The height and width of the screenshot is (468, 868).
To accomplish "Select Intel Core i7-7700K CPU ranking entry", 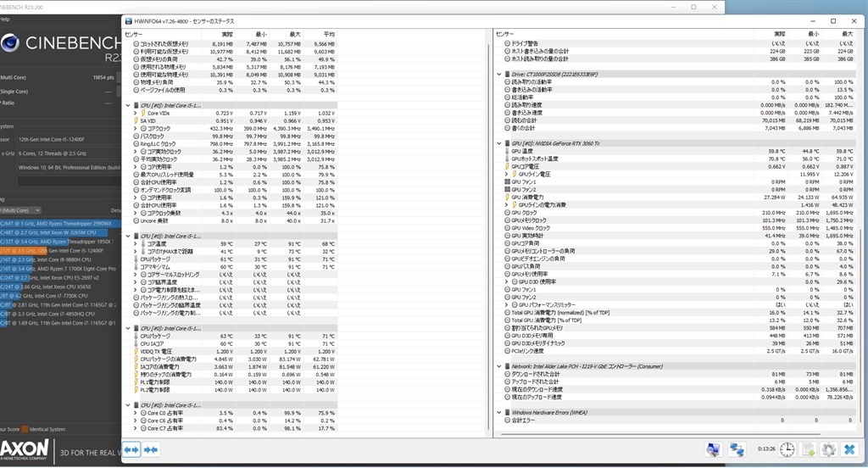I will click(x=44, y=296).
